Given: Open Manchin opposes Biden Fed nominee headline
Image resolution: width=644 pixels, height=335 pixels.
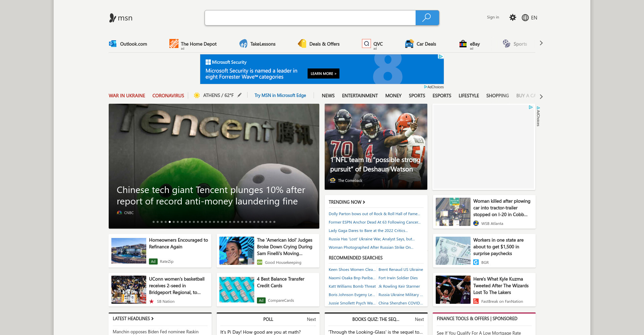Looking at the screenshot, I should tap(156, 332).
